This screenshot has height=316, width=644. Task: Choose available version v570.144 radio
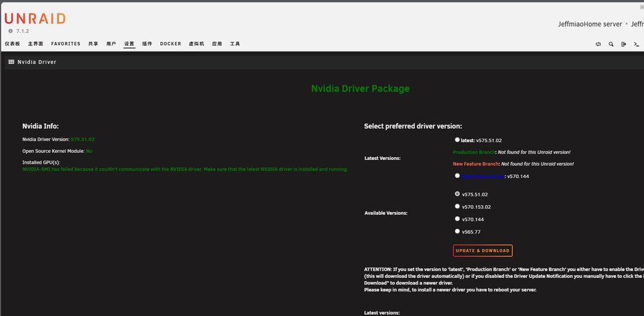(457, 219)
